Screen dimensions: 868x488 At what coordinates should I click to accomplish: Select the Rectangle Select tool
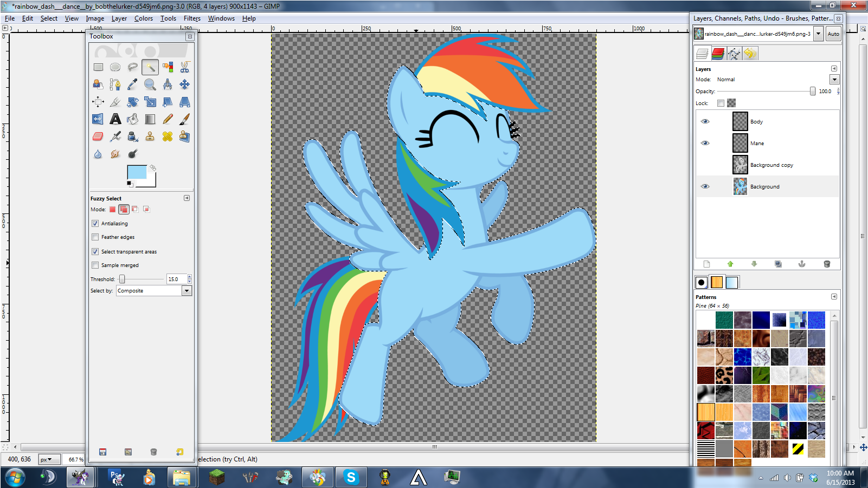click(x=98, y=67)
